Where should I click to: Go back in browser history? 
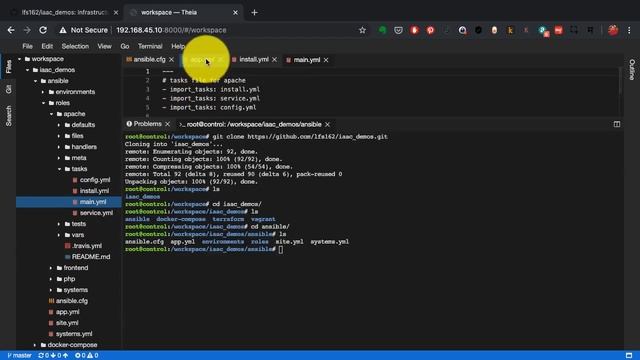click(11, 30)
